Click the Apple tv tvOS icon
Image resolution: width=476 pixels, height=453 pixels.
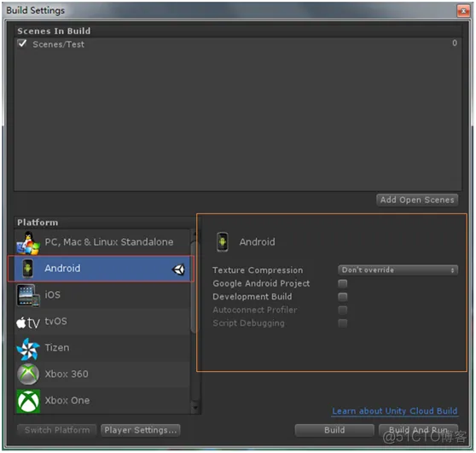tap(28, 322)
